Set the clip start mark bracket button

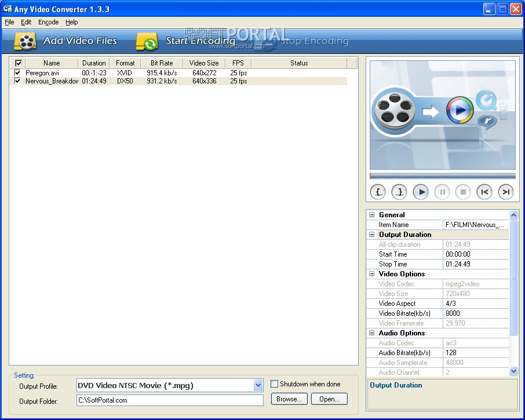coord(378,192)
